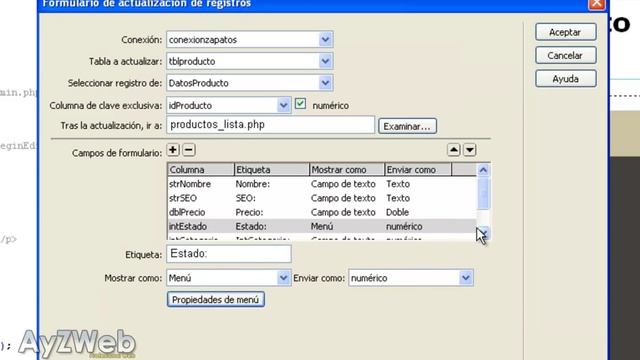
Task: Click the fields list scrollbar thumb
Action: click(x=483, y=193)
